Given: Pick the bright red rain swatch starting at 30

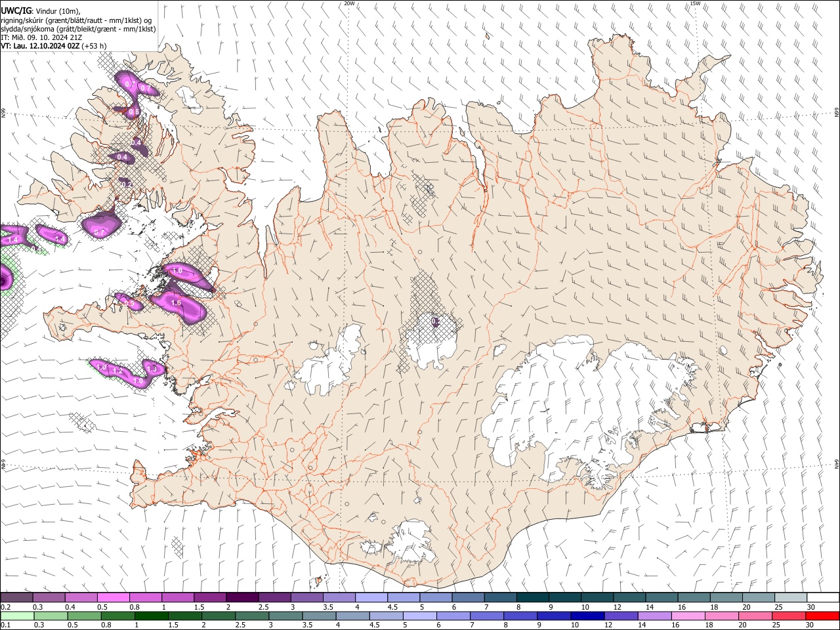Looking at the screenshot, I should tap(822, 616).
